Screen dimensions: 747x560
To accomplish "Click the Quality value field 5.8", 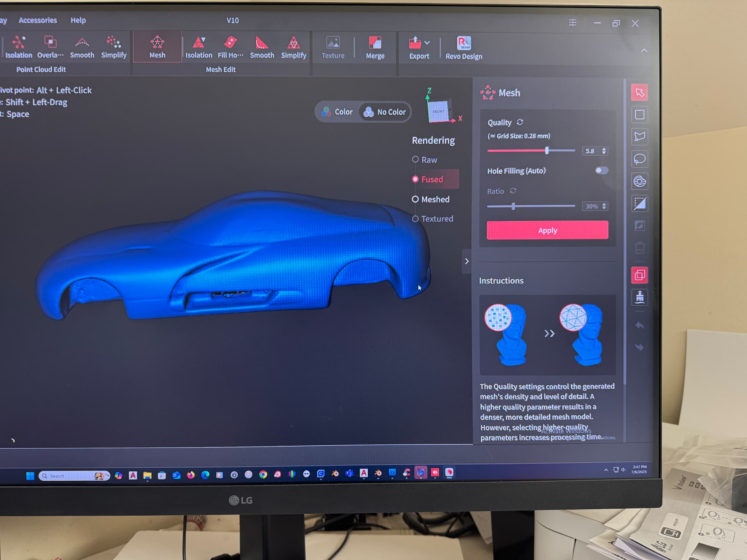I will 591,151.
